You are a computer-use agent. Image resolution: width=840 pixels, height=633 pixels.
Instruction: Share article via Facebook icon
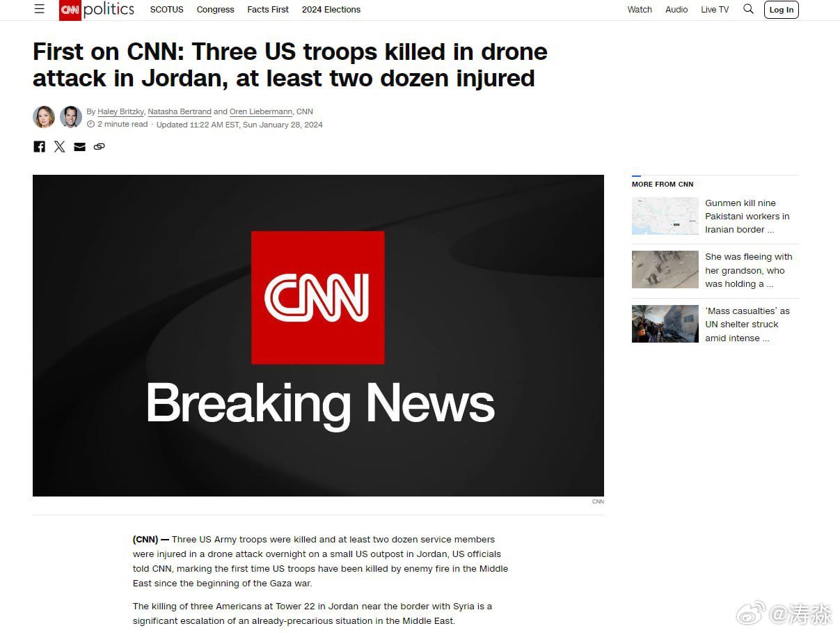40,146
